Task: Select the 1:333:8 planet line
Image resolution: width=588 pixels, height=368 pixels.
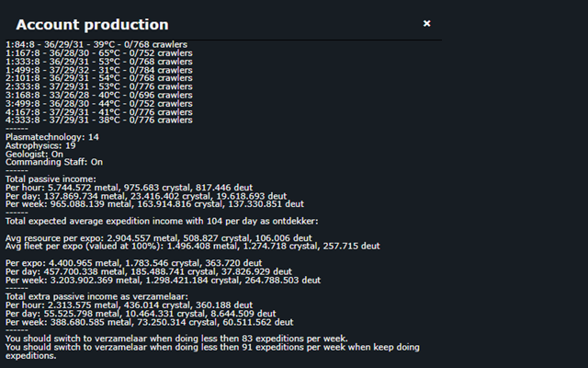Action: coord(99,62)
